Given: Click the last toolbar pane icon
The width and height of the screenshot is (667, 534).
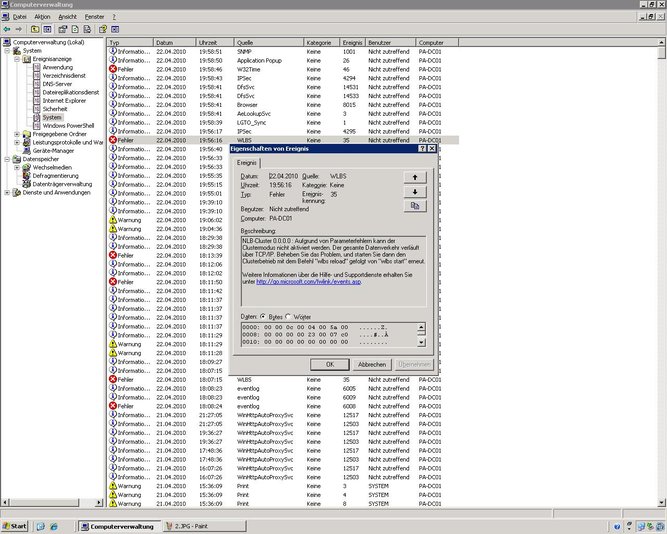Looking at the screenshot, I should (x=115, y=29).
